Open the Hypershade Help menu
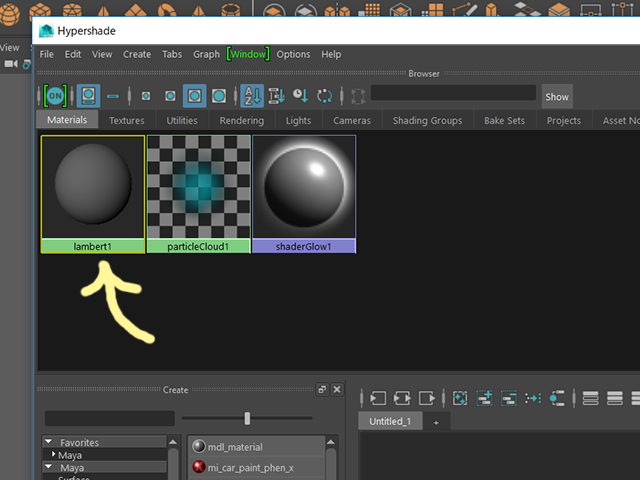The width and height of the screenshot is (640, 480). click(331, 54)
